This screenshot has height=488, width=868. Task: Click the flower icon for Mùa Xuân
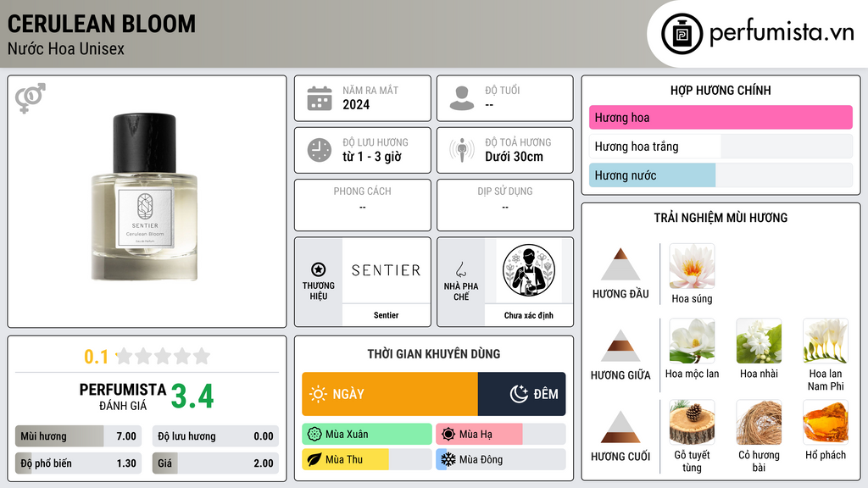(x=314, y=435)
